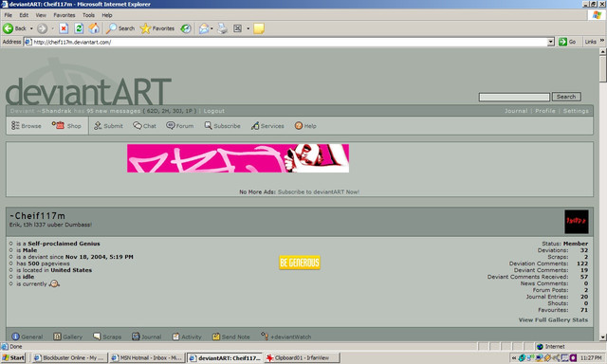Switch to MSN Hotmail taskbar window

[x=147, y=357]
